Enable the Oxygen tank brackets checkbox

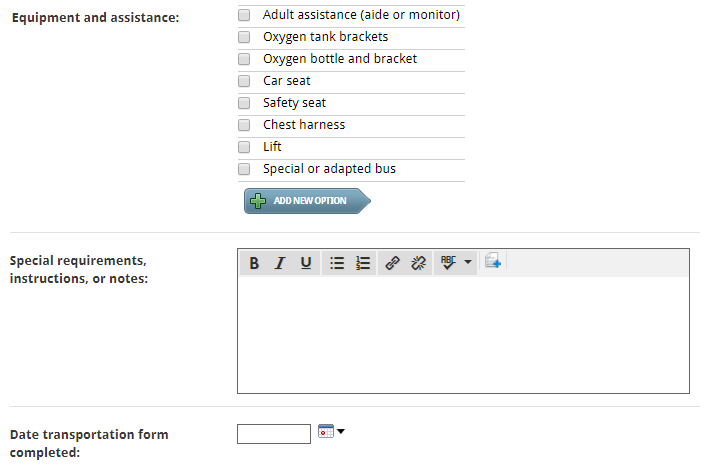pos(244,37)
